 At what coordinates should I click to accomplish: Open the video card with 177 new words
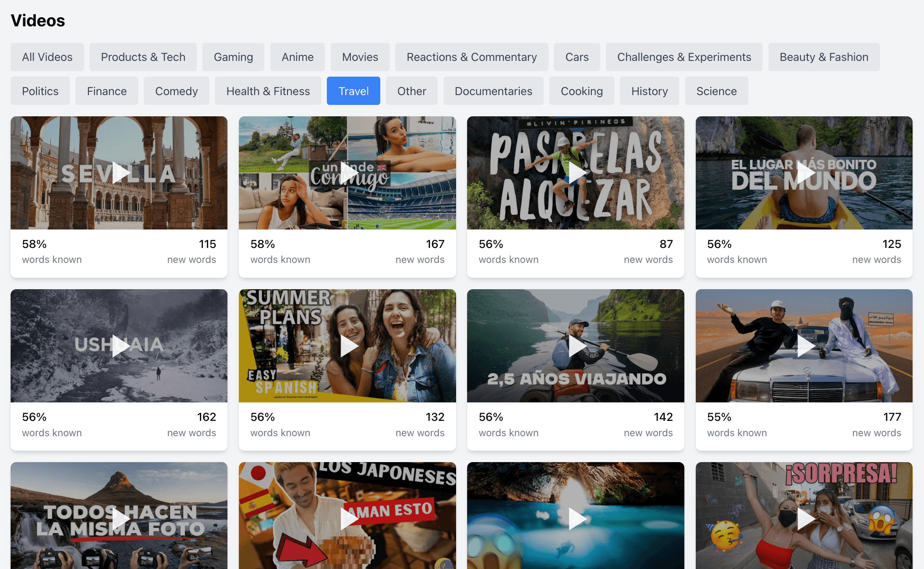point(804,346)
